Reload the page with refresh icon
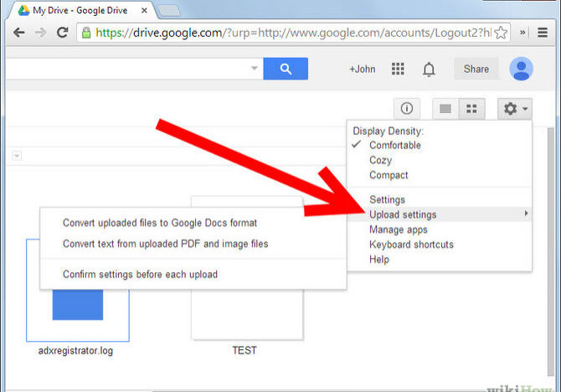The width and height of the screenshot is (561, 392). [63, 33]
